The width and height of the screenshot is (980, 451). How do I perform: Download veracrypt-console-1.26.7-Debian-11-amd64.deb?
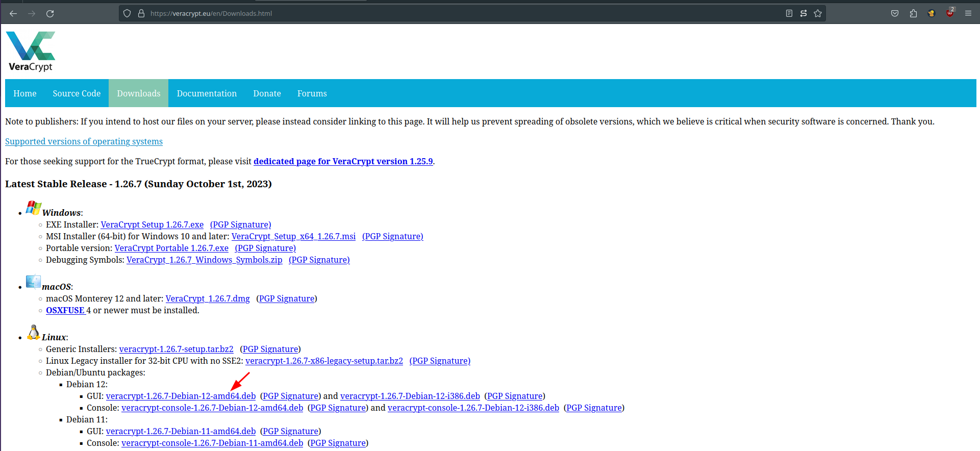pos(212,443)
